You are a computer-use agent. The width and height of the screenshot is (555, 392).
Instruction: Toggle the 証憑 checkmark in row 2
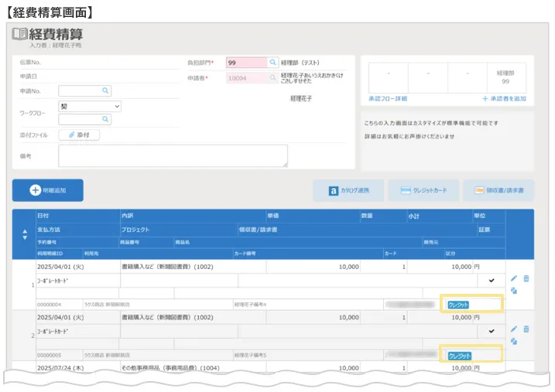point(490,331)
